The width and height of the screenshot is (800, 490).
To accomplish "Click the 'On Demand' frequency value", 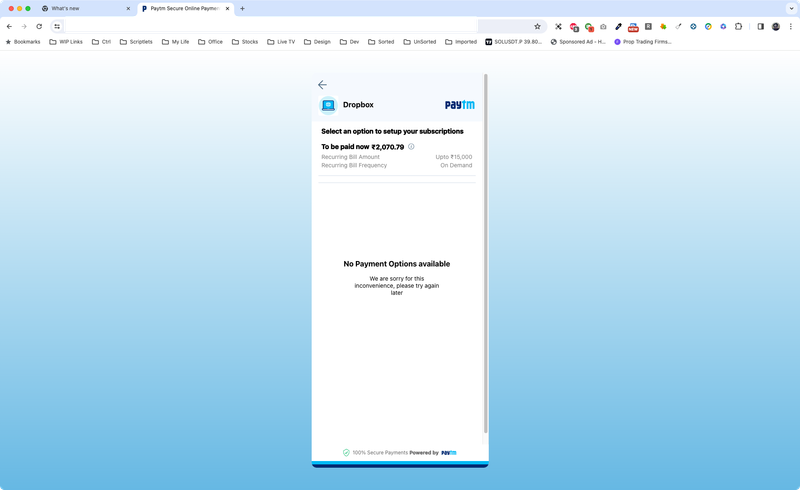I will [456, 165].
